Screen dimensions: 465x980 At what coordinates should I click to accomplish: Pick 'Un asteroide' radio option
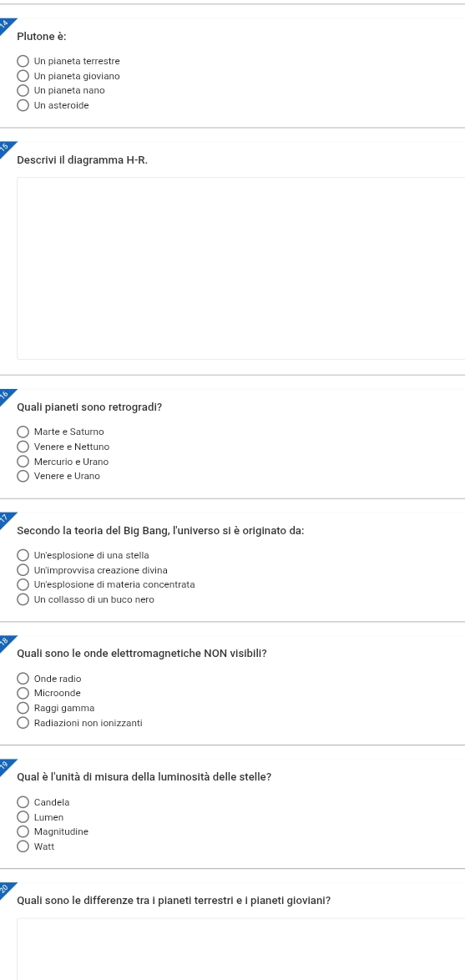23,106
